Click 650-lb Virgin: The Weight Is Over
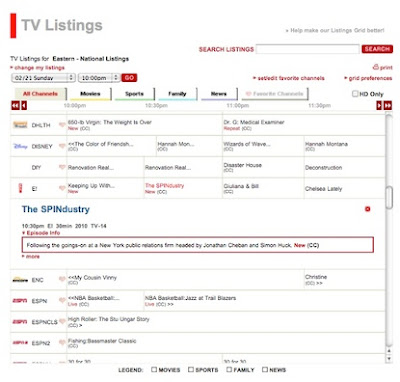 pyautogui.click(x=110, y=122)
